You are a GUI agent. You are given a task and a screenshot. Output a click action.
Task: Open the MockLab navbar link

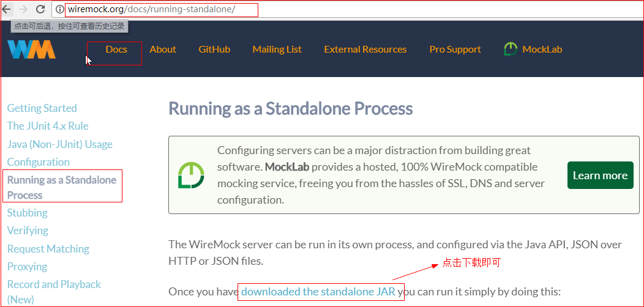point(542,50)
